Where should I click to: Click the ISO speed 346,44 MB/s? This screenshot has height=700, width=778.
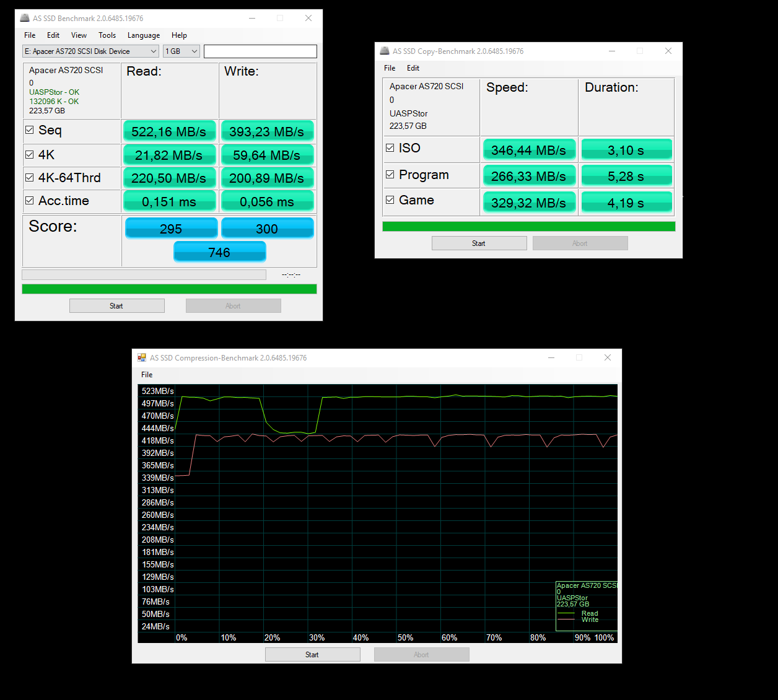[x=530, y=150]
